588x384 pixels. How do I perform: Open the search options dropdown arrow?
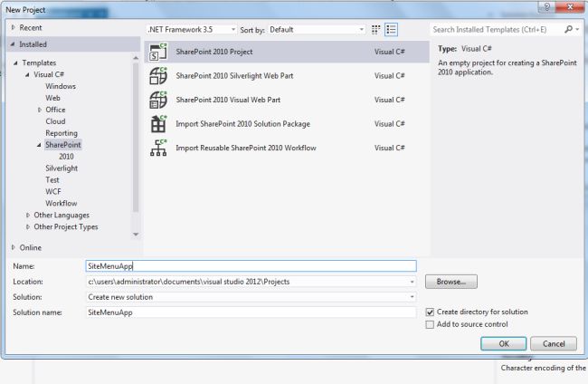coord(577,29)
